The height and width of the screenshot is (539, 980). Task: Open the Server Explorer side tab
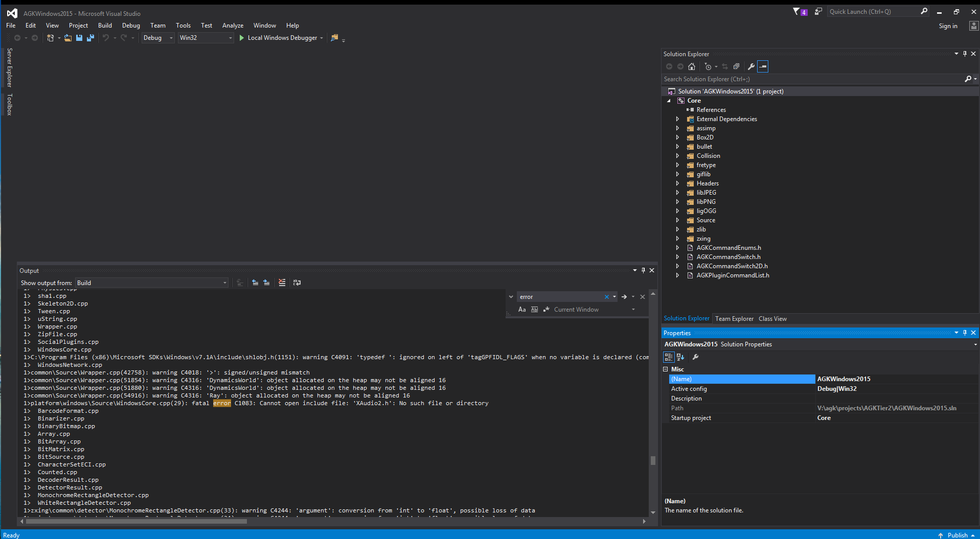pos(9,67)
